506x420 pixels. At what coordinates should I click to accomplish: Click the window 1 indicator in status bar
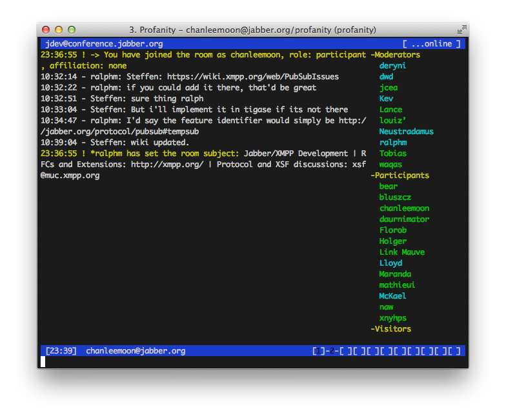[x=319, y=351]
